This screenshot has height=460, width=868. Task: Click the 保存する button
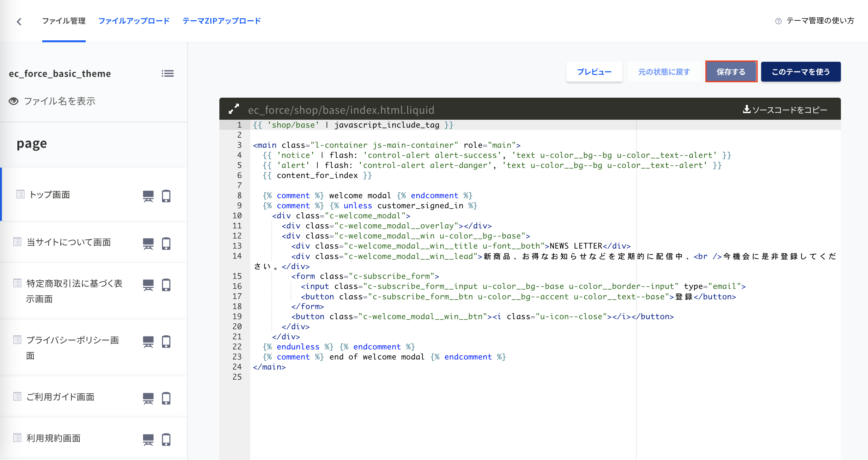(x=731, y=72)
